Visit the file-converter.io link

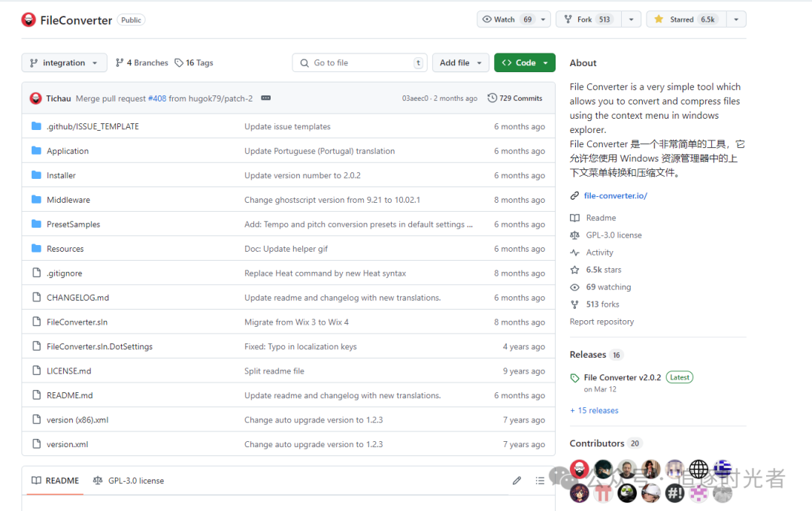point(616,195)
